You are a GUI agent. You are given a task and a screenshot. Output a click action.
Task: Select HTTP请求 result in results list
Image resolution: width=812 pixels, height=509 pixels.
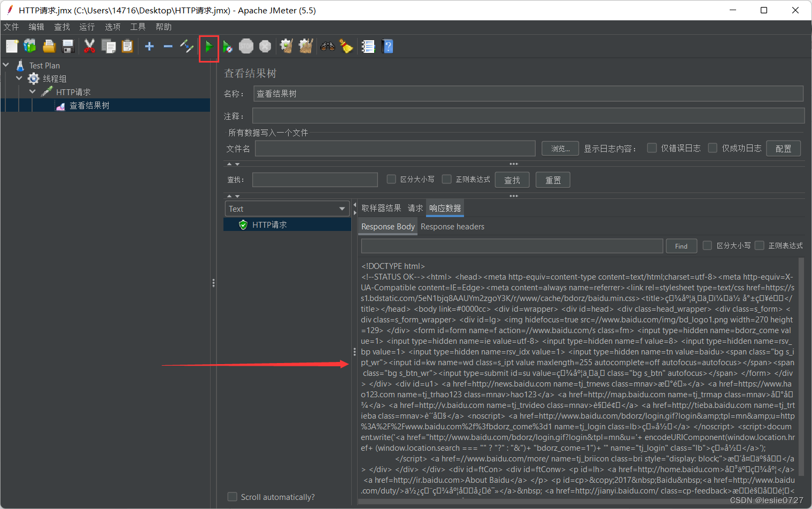[288, 225]
